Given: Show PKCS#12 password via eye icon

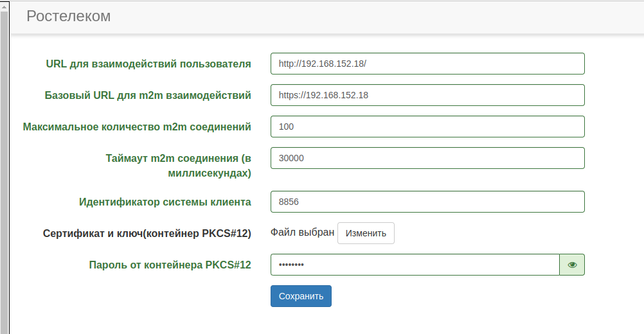Looking at the screenshot, I should click(572, 265).
